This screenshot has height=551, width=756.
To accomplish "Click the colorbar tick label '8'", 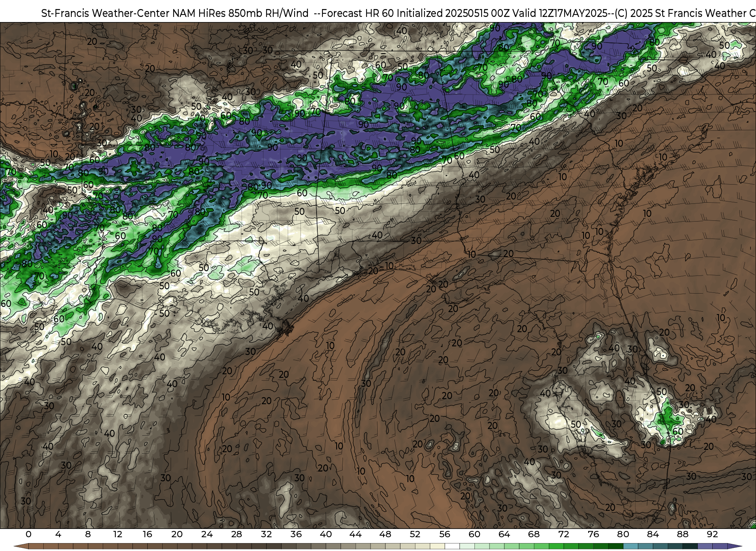I will 88,534.
